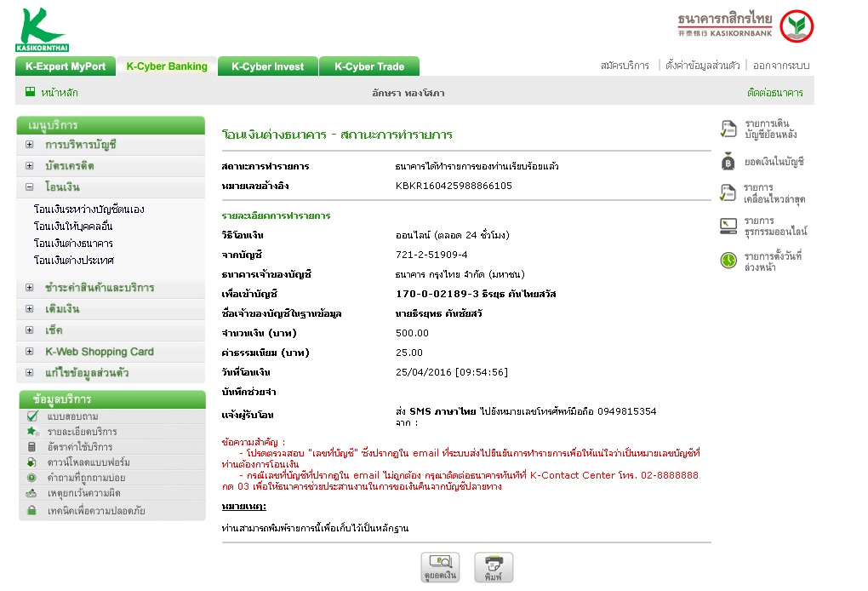
Task: Switch to the K-Cyber Invest tab
Action: 267,66
